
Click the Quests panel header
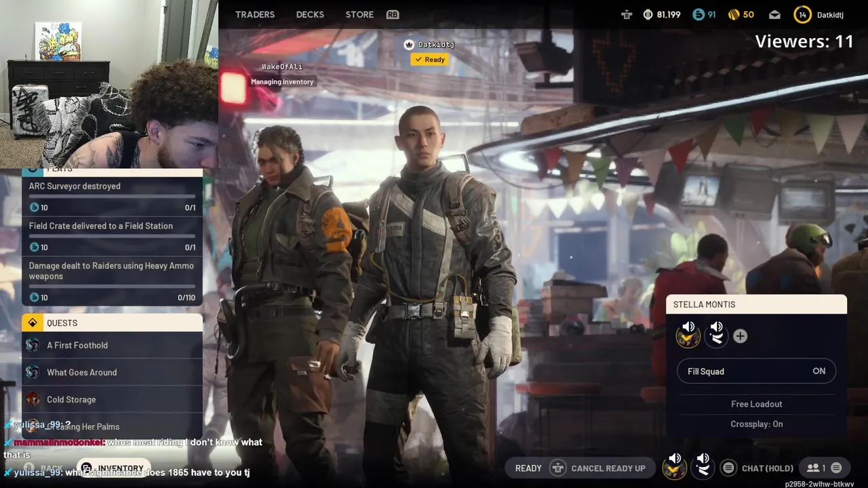click(x=112, y=323)
